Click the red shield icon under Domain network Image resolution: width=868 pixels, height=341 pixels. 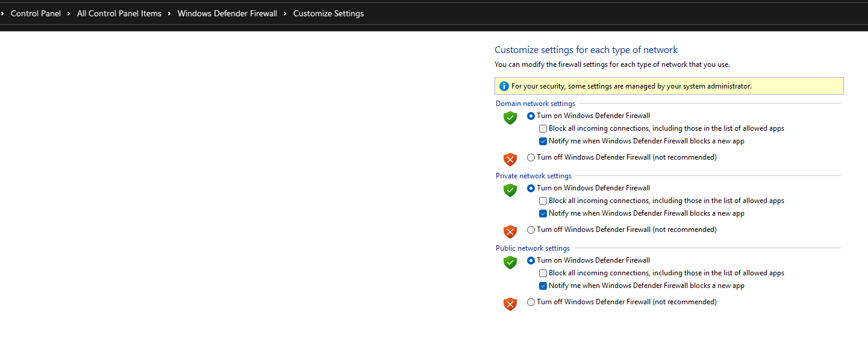510,160
